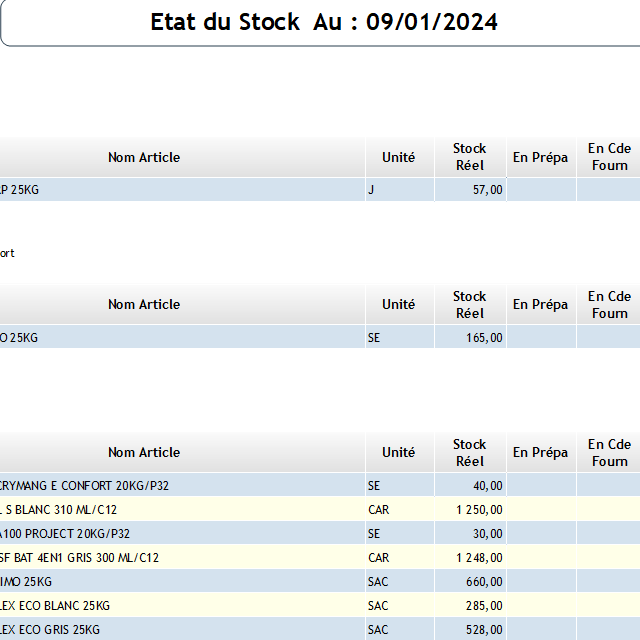Select the LEX ECO GRIS 25KG article
Viewport: 640px width, 640px height.
click(x=50, y=630)
